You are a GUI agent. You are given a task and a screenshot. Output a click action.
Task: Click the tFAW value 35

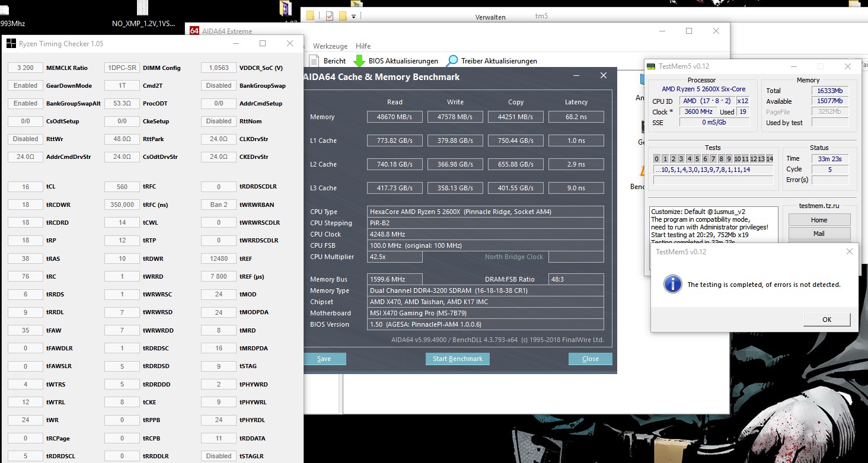(x=25, y=330)
